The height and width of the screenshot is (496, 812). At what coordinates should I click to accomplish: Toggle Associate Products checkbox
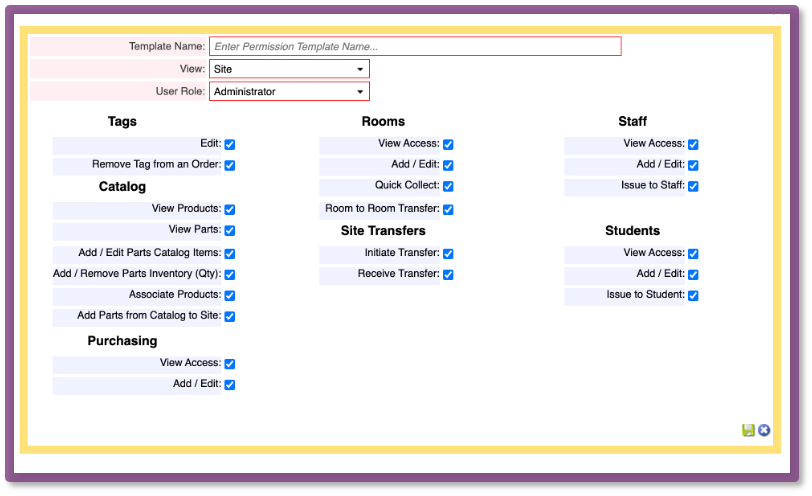230,296
